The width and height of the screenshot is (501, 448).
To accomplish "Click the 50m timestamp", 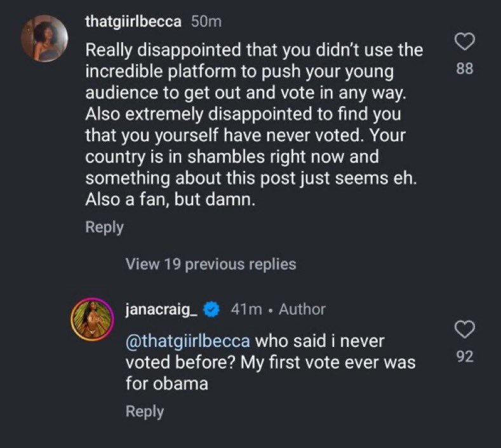I will (206, 22).
